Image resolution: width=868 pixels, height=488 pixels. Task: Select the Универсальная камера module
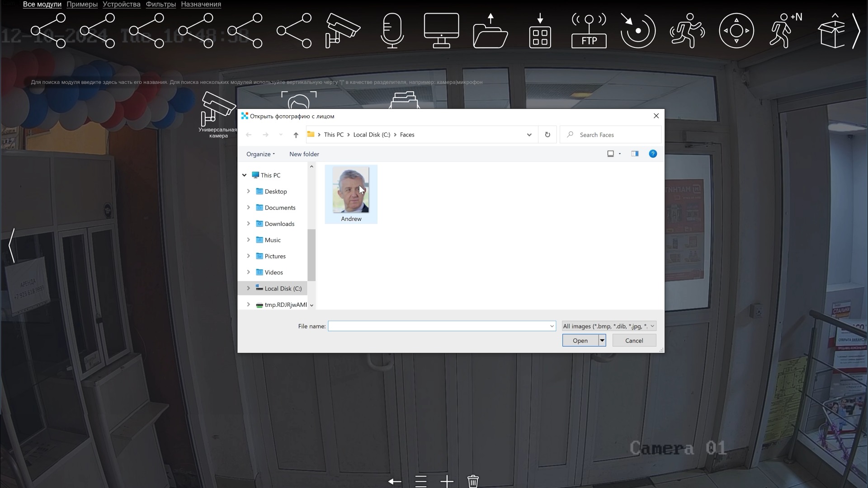pos(218,114)
